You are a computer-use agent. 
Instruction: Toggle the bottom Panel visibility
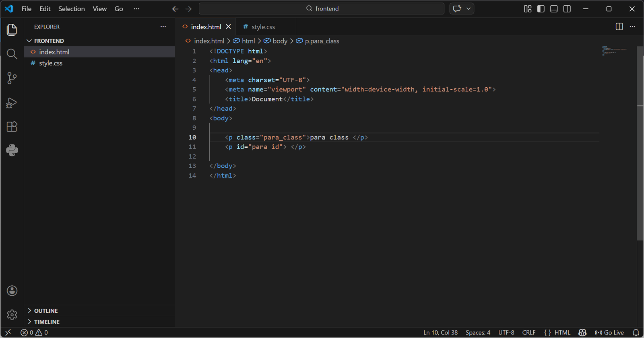[554, 9]
